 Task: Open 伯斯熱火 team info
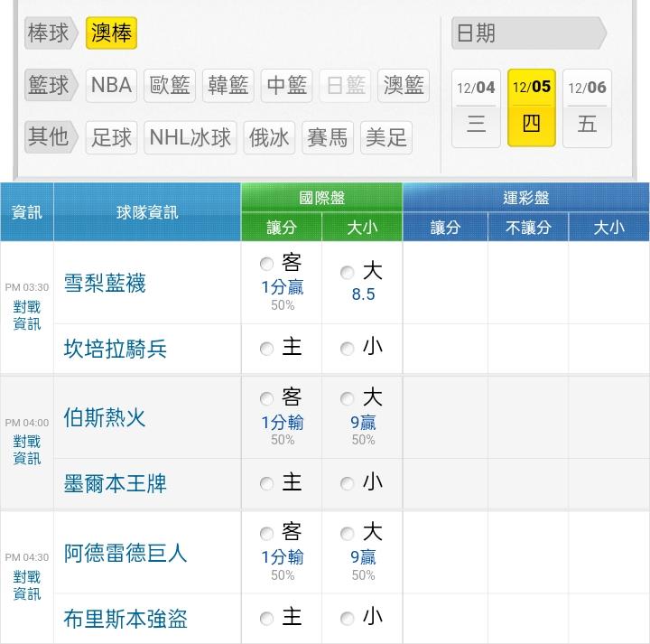coord(105,418)
